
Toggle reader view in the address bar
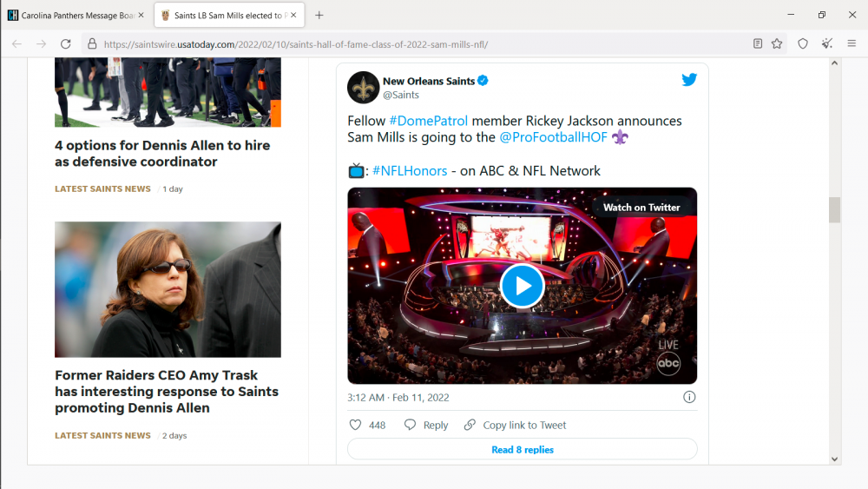(x=758, y=43)
